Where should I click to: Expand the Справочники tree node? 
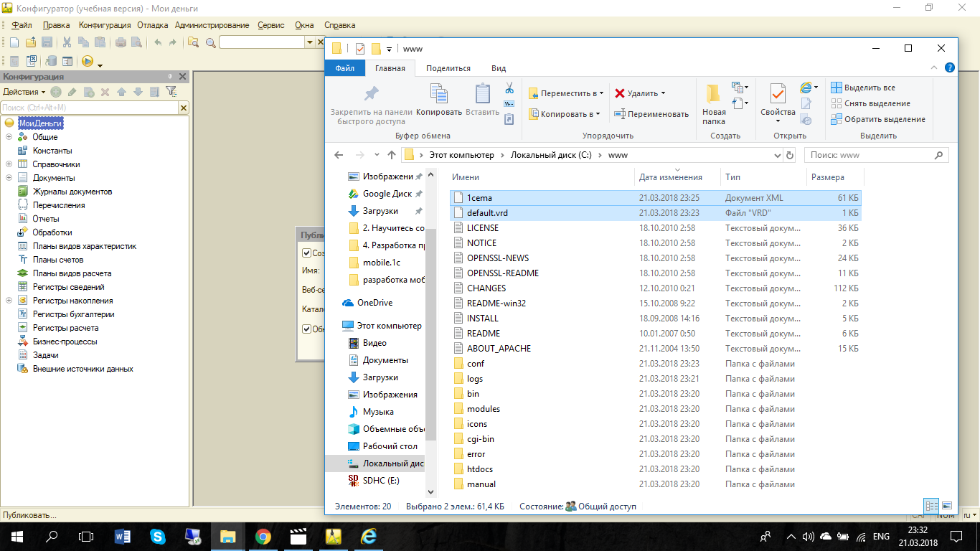coord(9,164)
